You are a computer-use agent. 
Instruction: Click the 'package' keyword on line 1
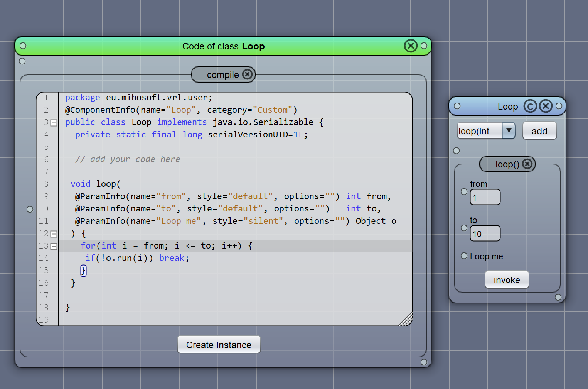click(x=83, y=98)
